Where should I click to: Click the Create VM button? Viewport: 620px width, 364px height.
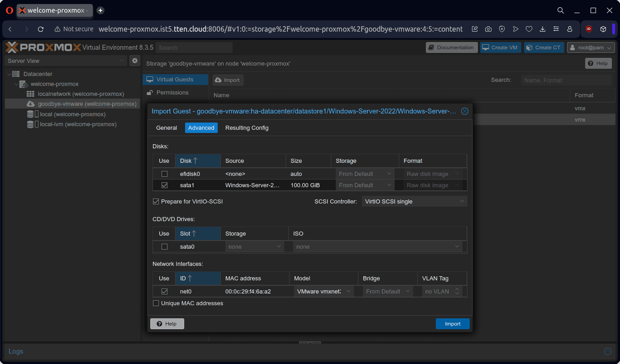pyautogui.click(x=500, y=47)
